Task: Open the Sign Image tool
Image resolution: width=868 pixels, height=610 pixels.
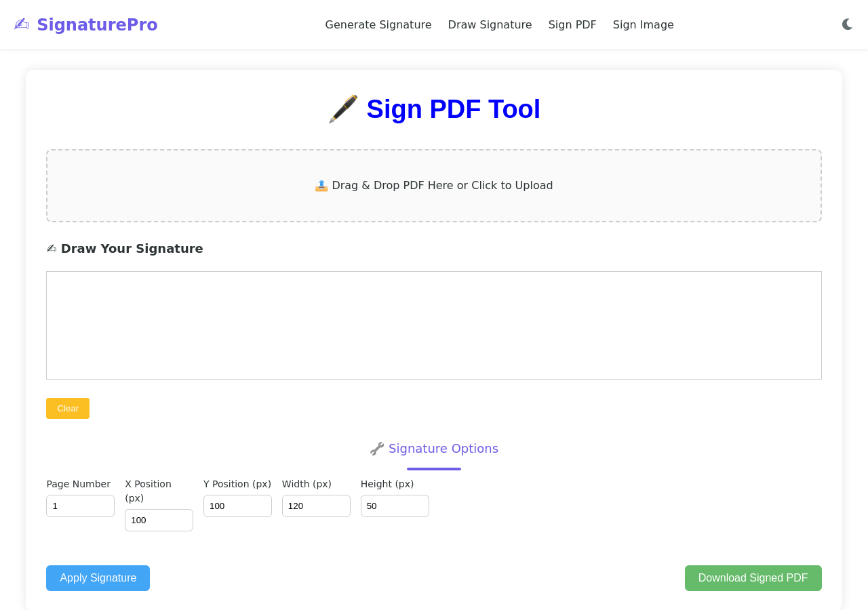Action: pos(643,24)
